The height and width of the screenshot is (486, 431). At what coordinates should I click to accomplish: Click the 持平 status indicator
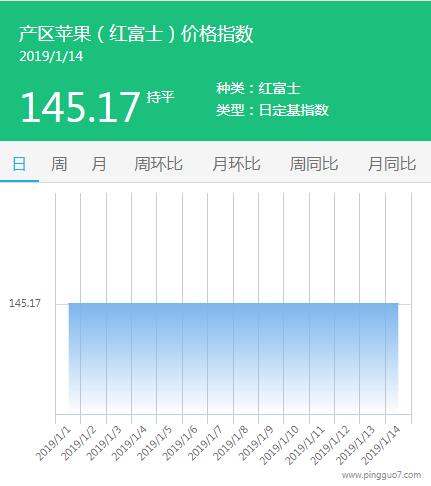[x=160, y=97]
